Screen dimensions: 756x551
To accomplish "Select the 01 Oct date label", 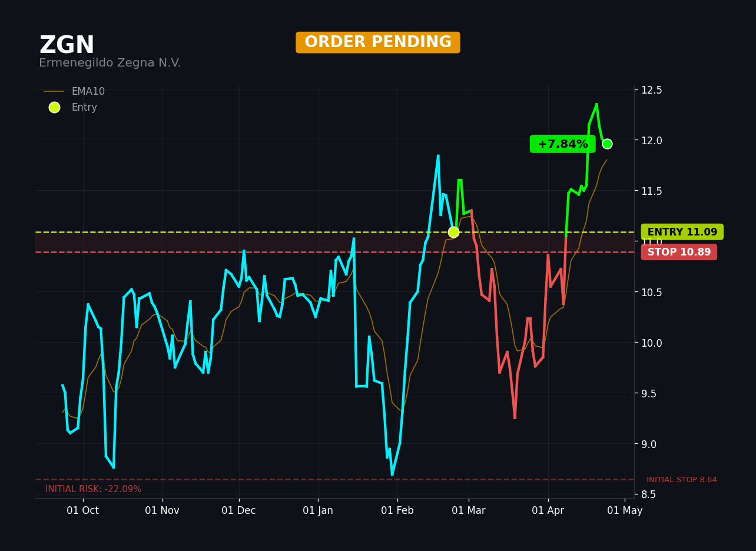I will [83, 510].
